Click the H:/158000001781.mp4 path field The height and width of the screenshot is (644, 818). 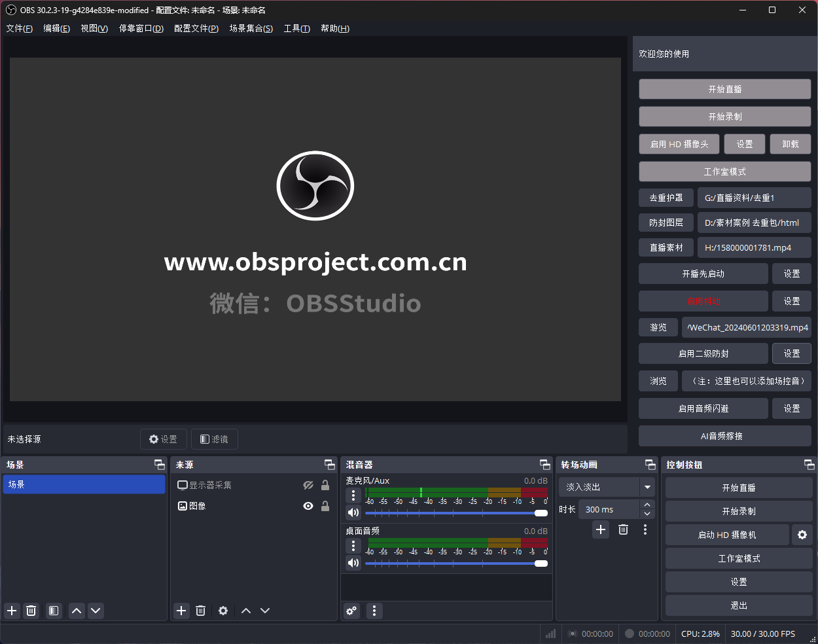(x=755, y=247)
